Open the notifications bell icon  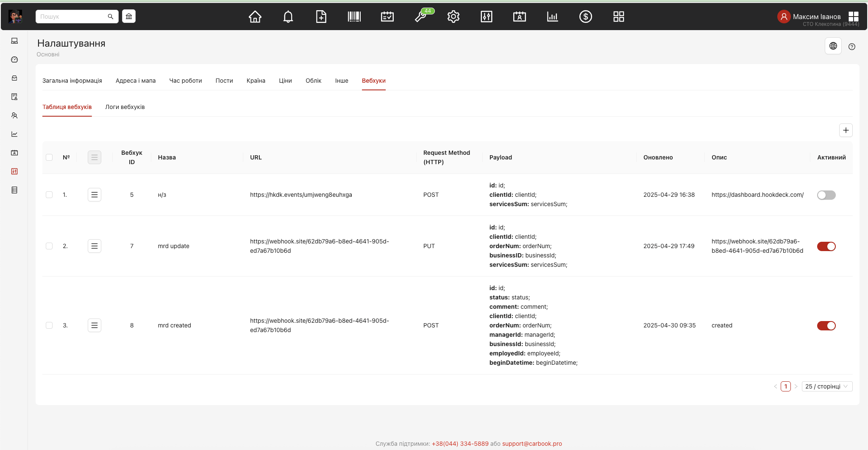288,17
